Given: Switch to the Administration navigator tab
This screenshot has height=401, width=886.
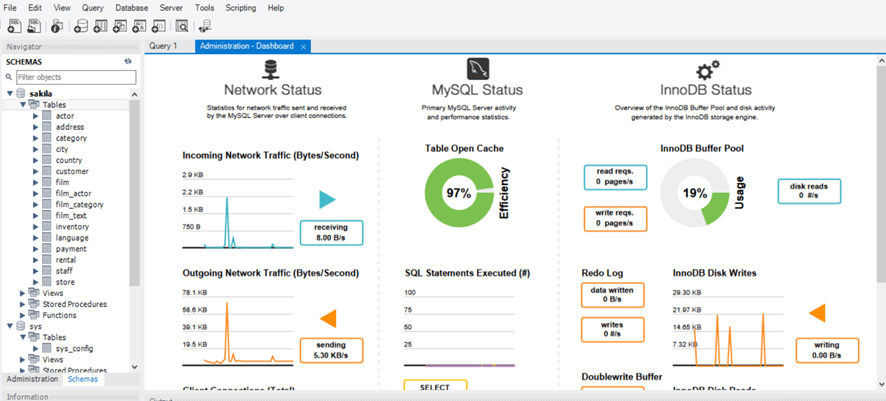Looking at the screenshot, I should (32, 380).
